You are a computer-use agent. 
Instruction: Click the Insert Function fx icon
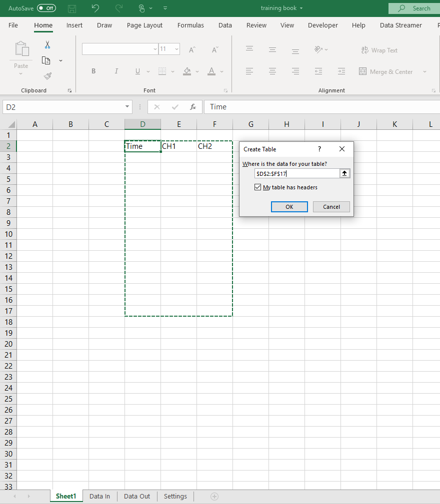coord(193,107)
